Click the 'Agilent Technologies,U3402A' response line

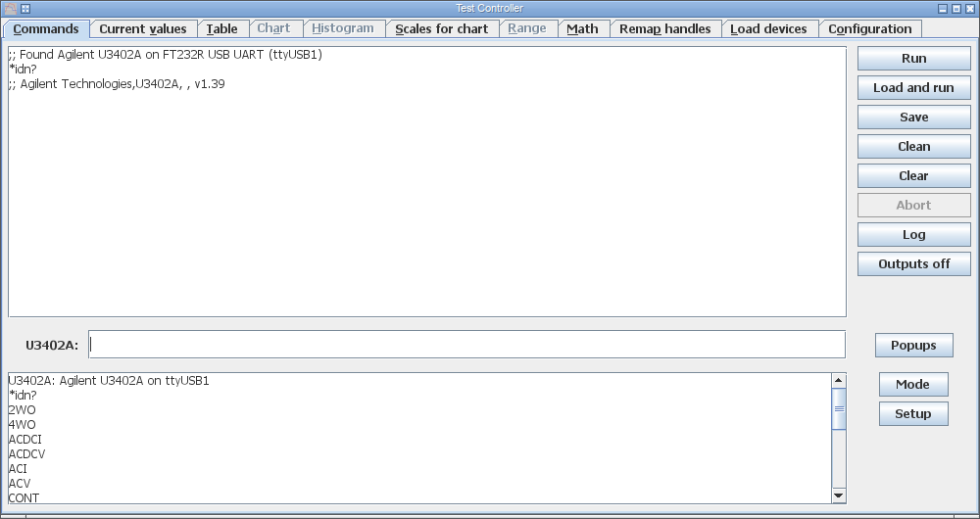[x=117, y=83]
